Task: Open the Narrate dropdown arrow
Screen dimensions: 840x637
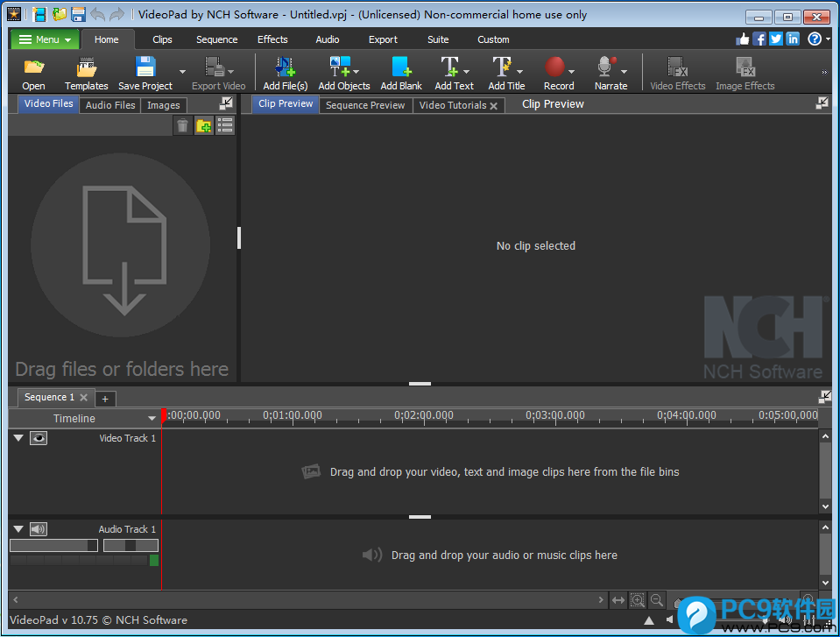Action: pyautogui.click(x=625, y=72)
